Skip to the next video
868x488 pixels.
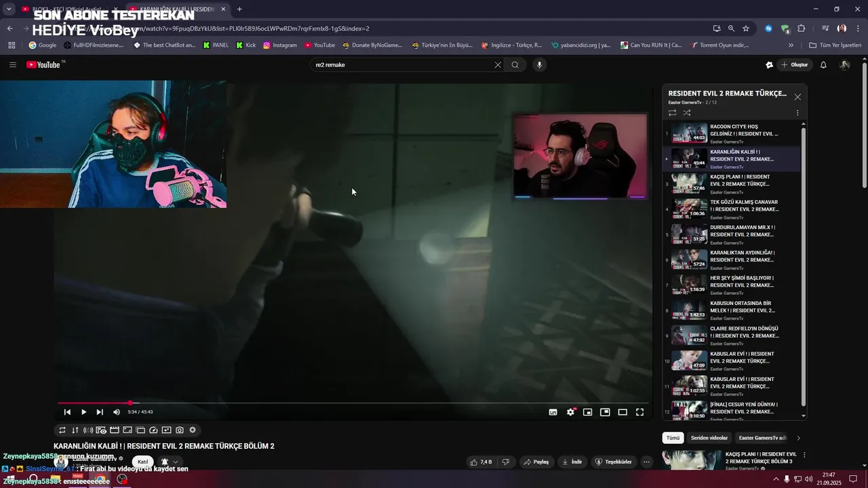coord(100,412)
